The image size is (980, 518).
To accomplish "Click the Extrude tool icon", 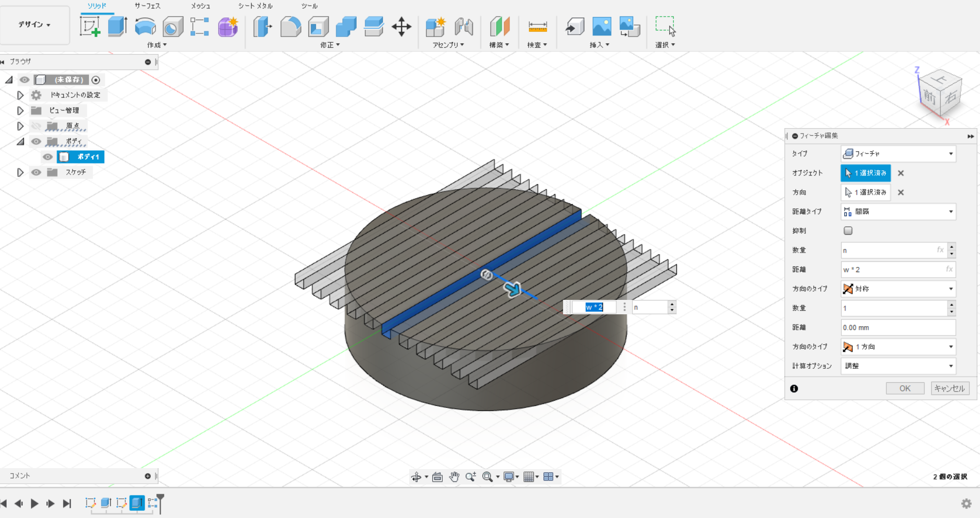I will click(x=117, y=27).
